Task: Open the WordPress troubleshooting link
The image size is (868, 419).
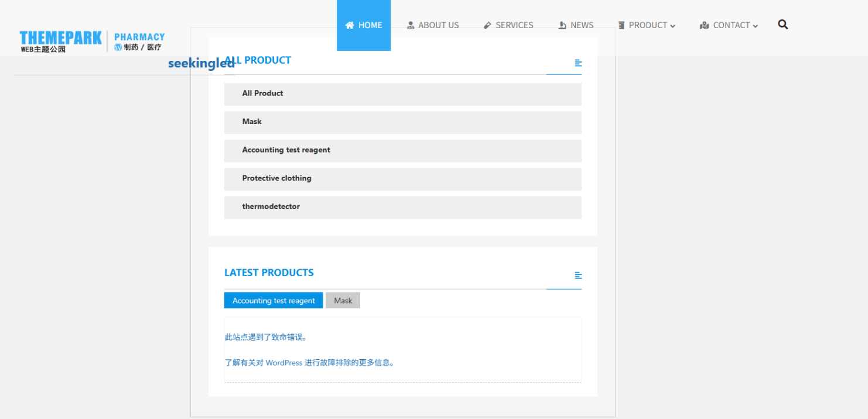Action: 309,362
